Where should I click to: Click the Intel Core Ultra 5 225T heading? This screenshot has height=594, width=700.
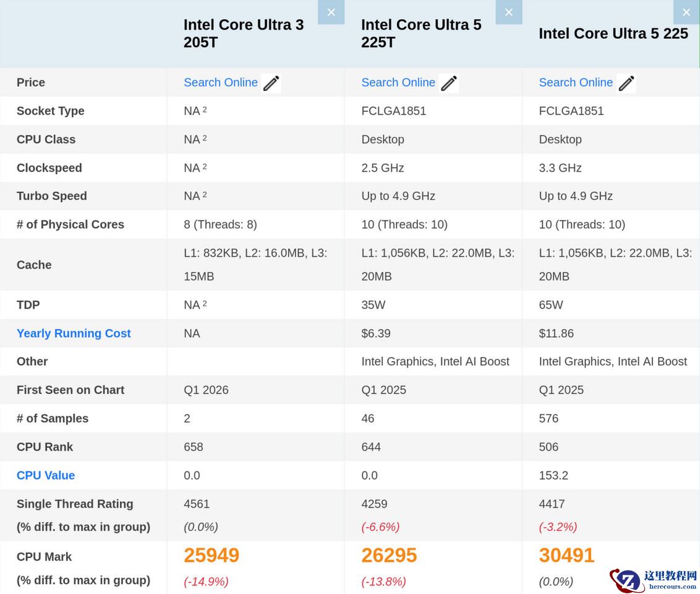pyautogui.click(x=421, y=33)
